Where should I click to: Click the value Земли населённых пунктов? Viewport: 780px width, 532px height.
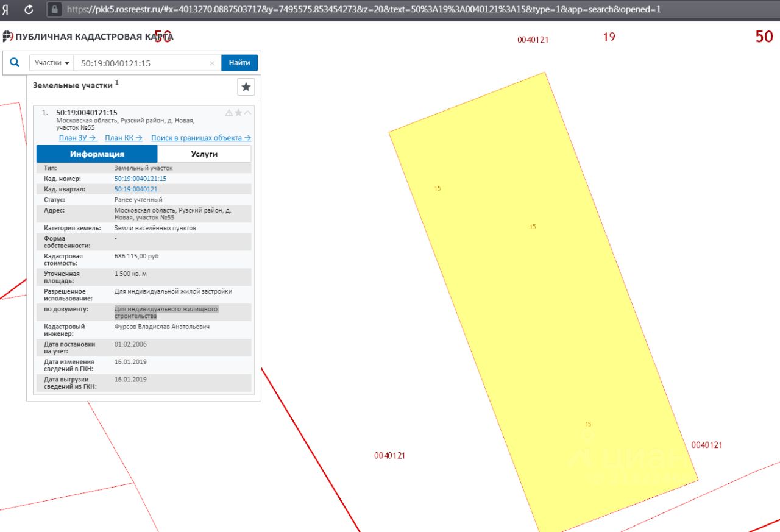pos(155,228)
